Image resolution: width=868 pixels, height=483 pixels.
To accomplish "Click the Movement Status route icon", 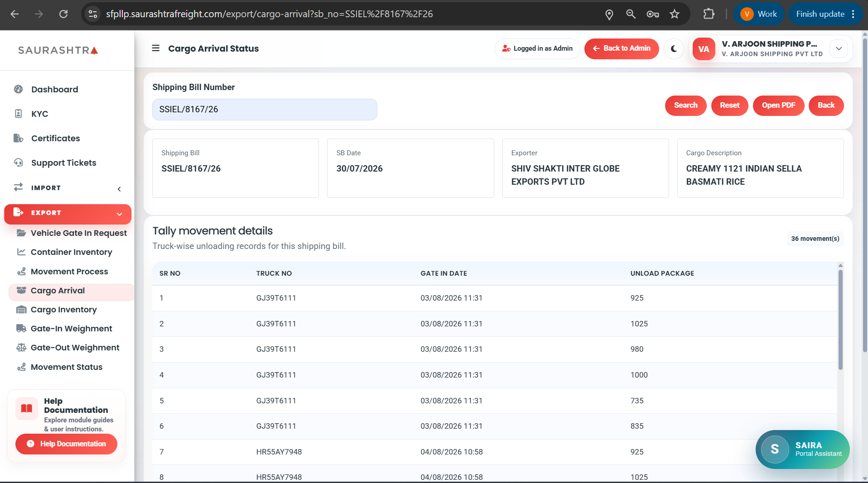I will [21, 367].
